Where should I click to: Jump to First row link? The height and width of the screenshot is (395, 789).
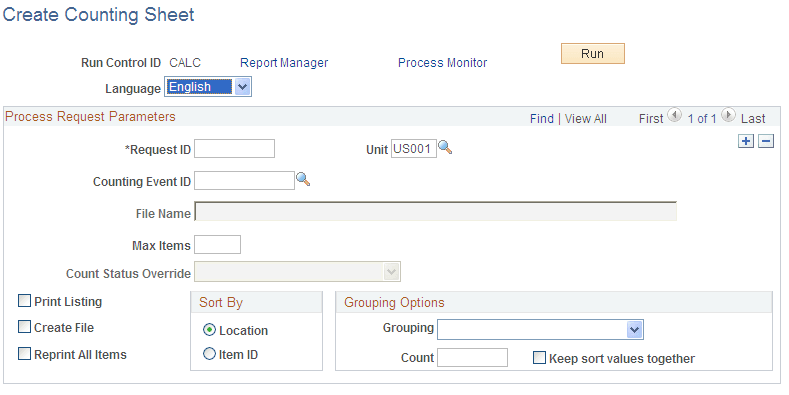(x=651, y=119)
